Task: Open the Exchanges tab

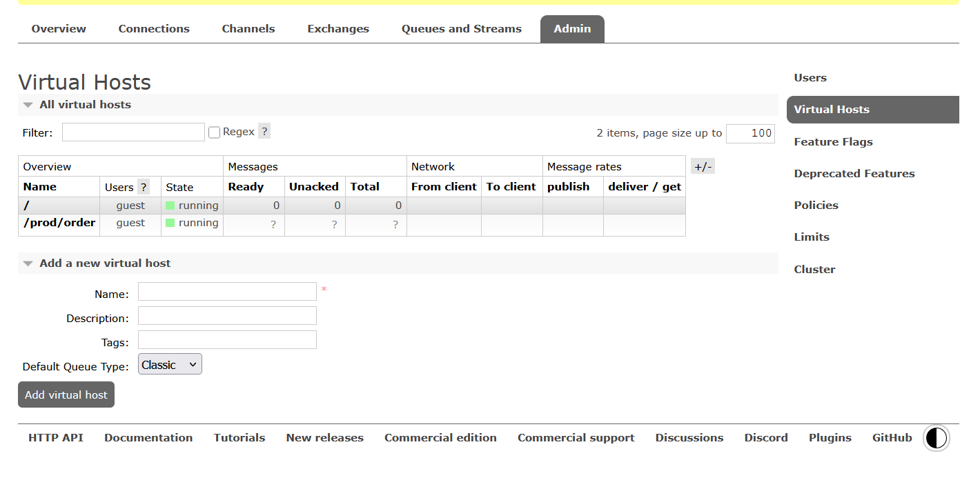Action: 338,29
